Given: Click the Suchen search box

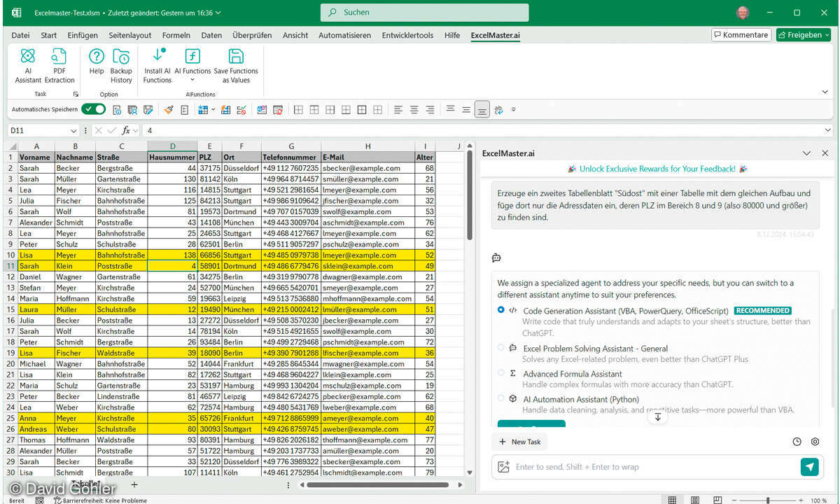Looking at the screenshot, I should click(424, 13).
